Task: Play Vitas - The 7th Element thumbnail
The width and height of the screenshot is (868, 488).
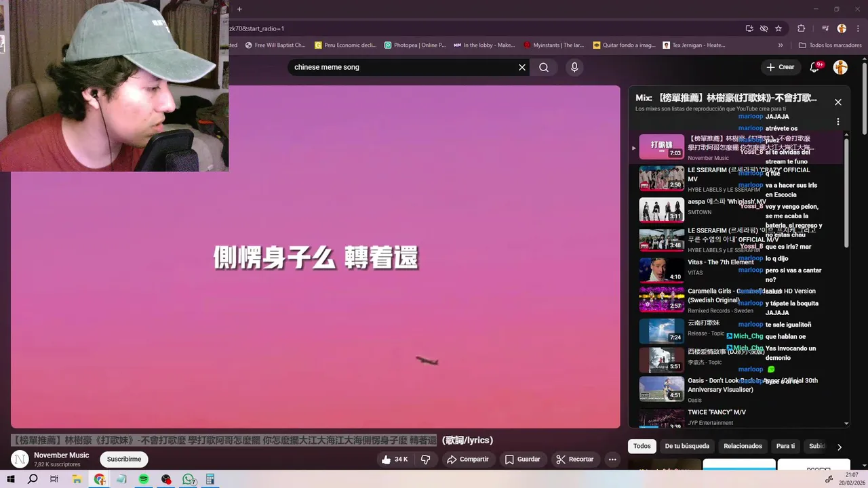Action: click(x=661, y=270)
